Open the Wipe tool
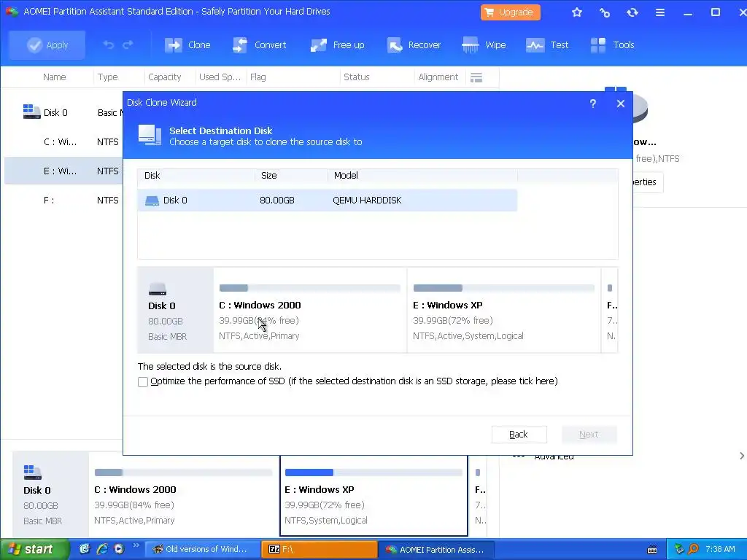Screen dimensions: 747x560 pyautogui.click(x=484, y=45)
